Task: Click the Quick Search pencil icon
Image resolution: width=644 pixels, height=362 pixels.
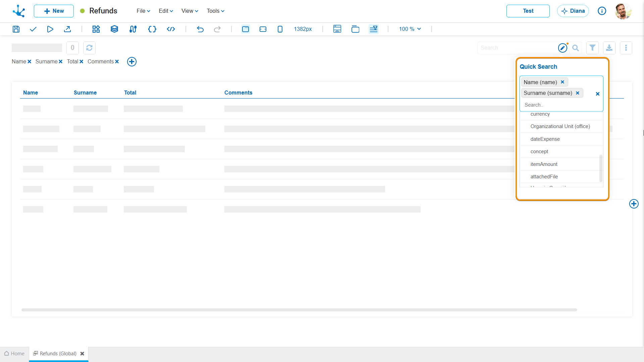Action: [562, 48]
